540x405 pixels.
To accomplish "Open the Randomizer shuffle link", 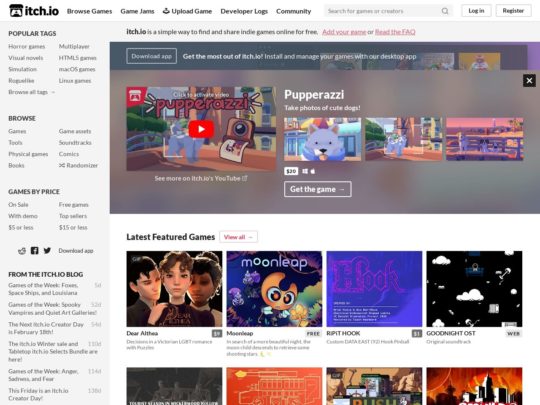I will pos(78,165).
